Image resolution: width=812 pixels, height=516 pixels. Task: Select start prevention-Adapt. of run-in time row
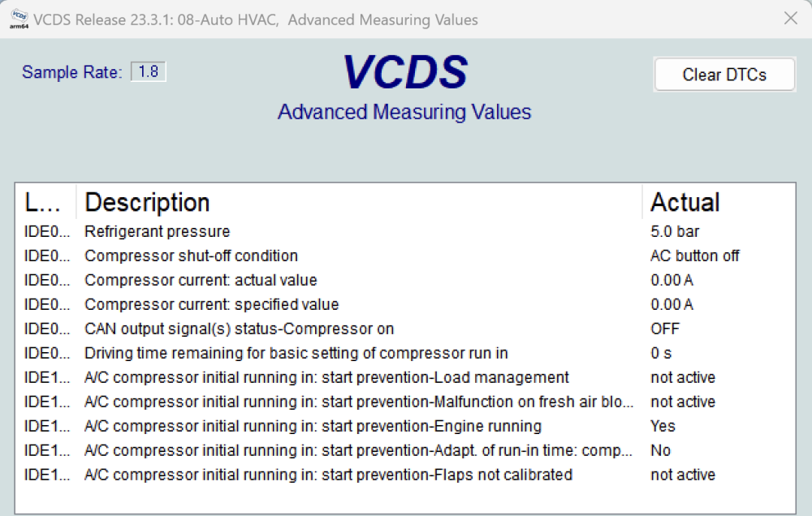(x=405, y=450)
